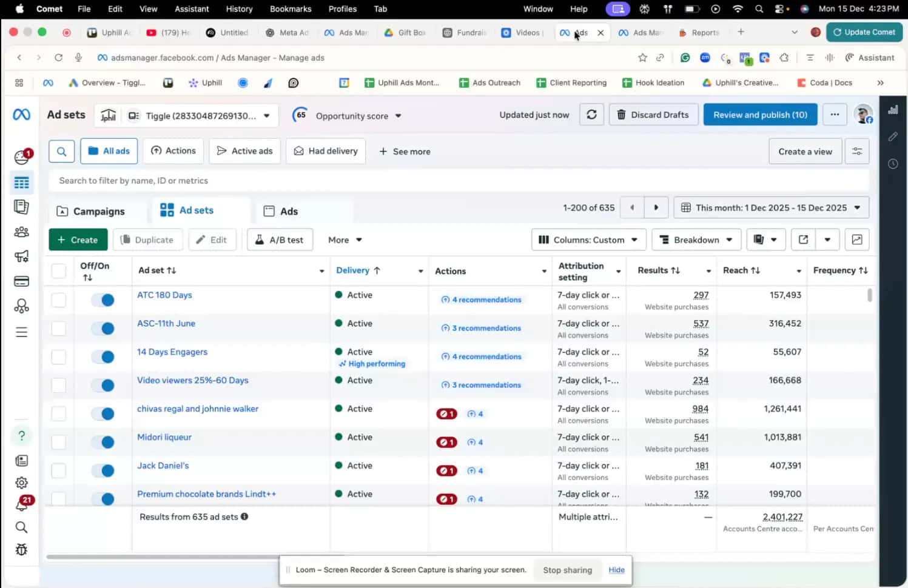Open the Bookmarks menu in the menu bar

pos(290,9)
